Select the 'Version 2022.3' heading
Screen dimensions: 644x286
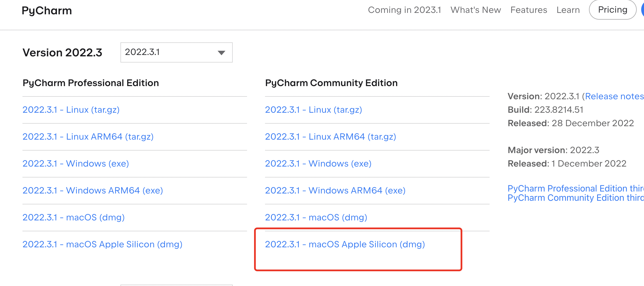[62, 53]
